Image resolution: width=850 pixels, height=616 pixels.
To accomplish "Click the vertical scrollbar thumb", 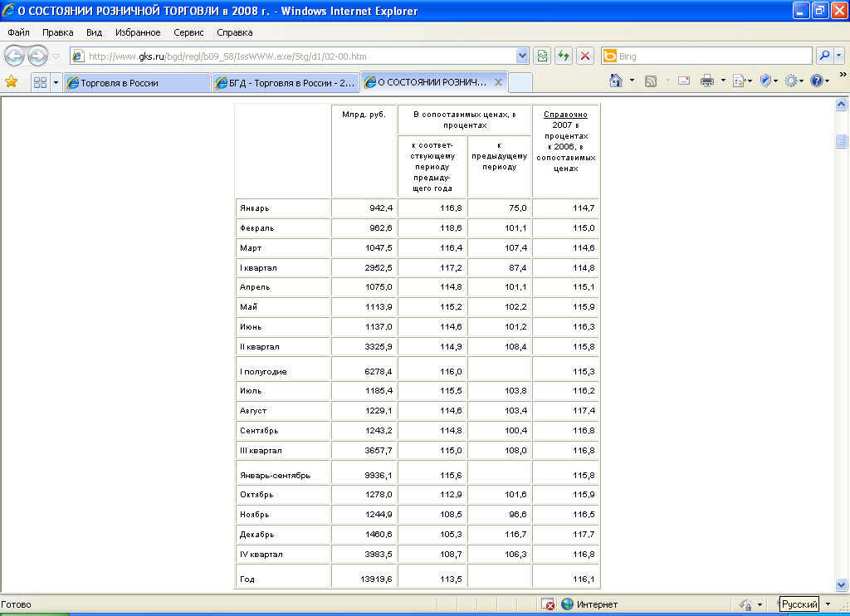I will [x=842, y=141].
